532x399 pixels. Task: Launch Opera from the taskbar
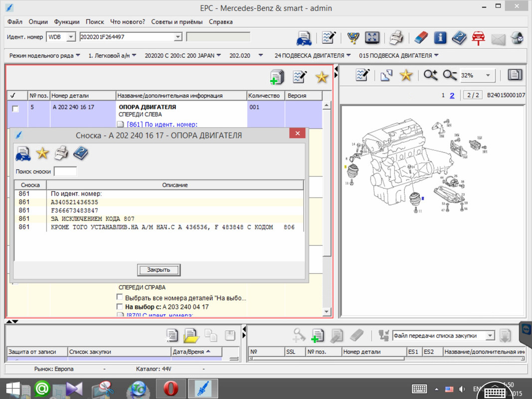coord(171,389)
